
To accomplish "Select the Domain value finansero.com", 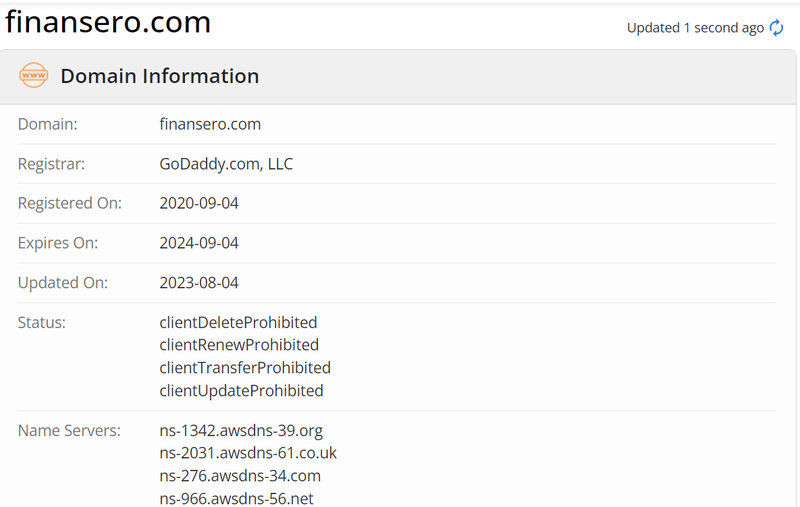I will 210,124.
